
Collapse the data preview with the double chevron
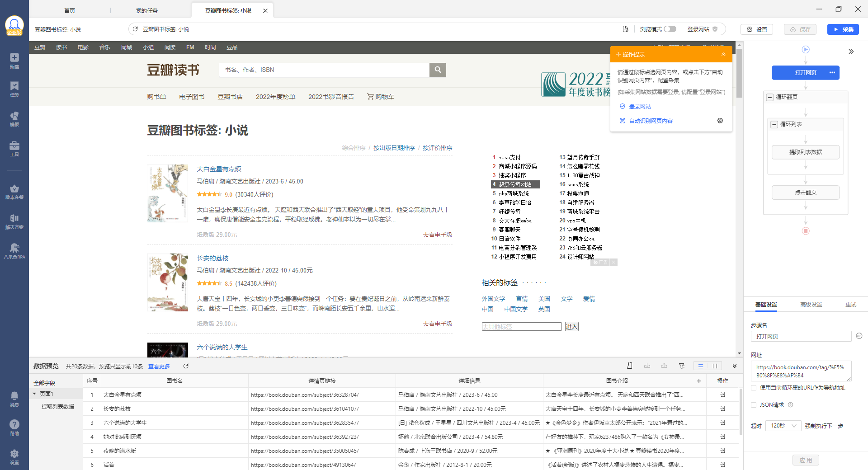[735, 366]
